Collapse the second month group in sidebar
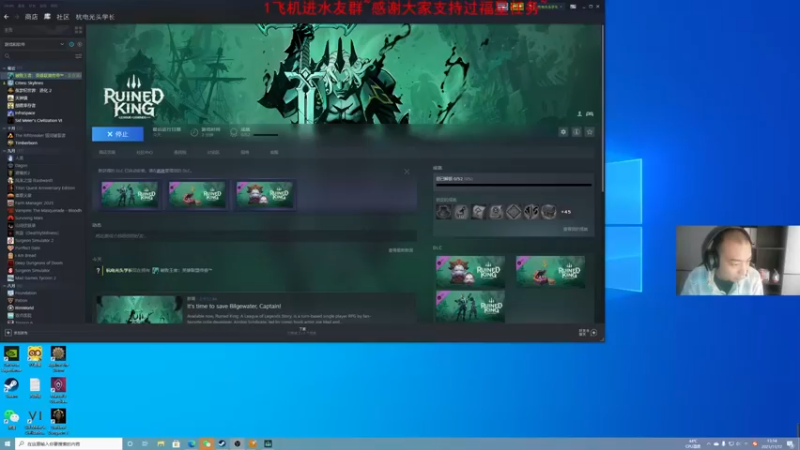Viewport: 800px width, 450px height. 5,128
